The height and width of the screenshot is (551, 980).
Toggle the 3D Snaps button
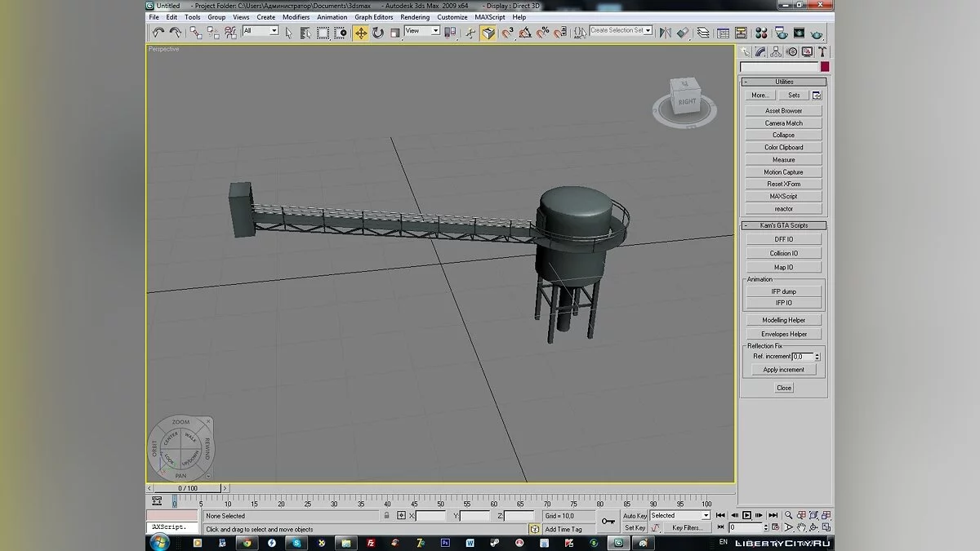pyautogui.click(x=507, y=33)
